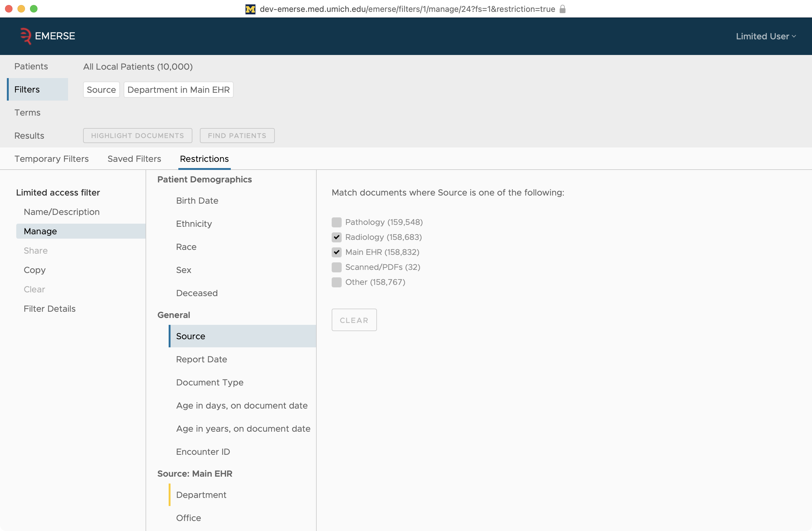Check the Other source checkbox

[336, 282]
